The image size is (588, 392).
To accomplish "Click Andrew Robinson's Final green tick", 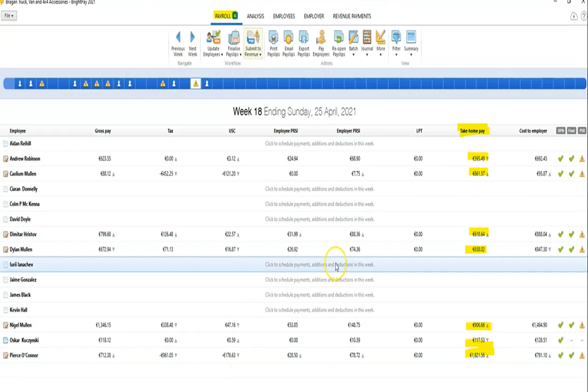I will tap(571, 159).
